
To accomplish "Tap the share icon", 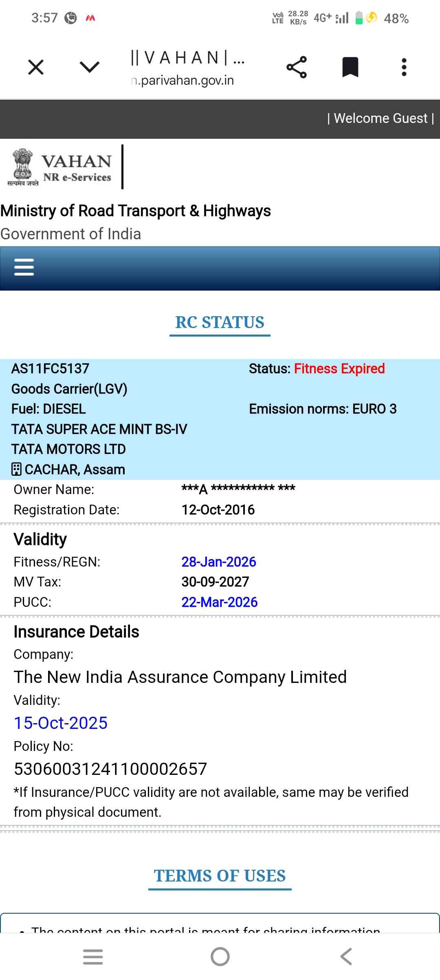I will coord(297,67).
